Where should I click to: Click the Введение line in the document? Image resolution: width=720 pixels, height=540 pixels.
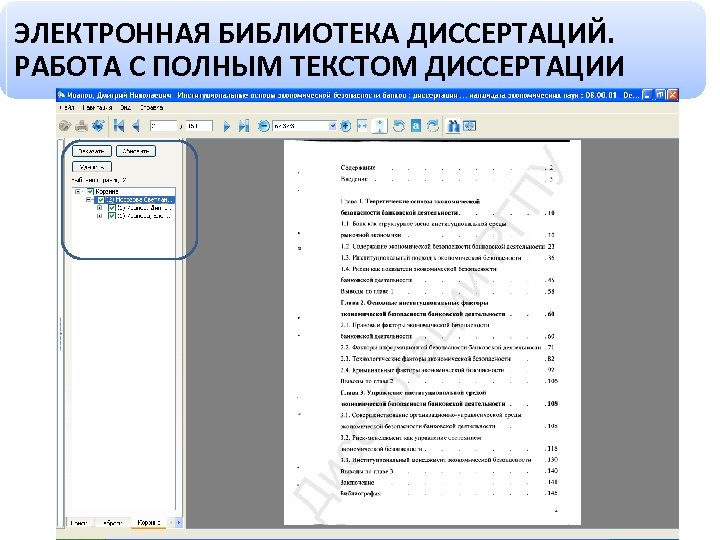354,179
